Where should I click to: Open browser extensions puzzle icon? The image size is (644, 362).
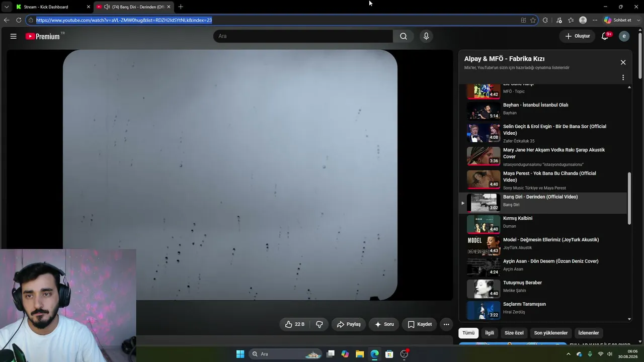point(545,20)
